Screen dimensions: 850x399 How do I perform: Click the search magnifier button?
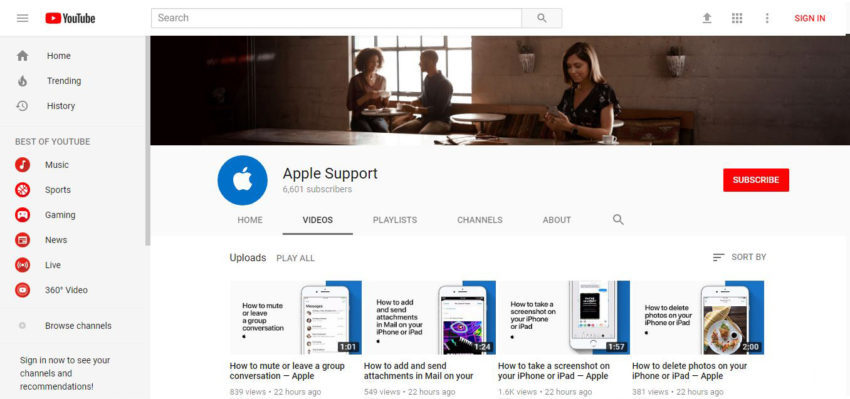coord(542,18)
